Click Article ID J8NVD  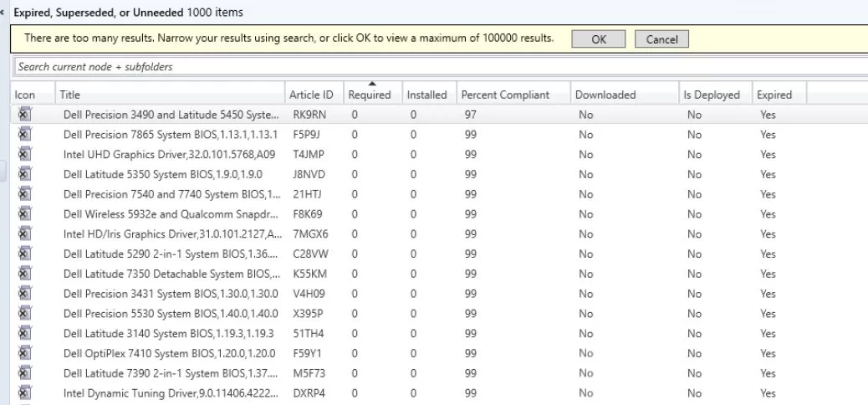click(309, 175)
